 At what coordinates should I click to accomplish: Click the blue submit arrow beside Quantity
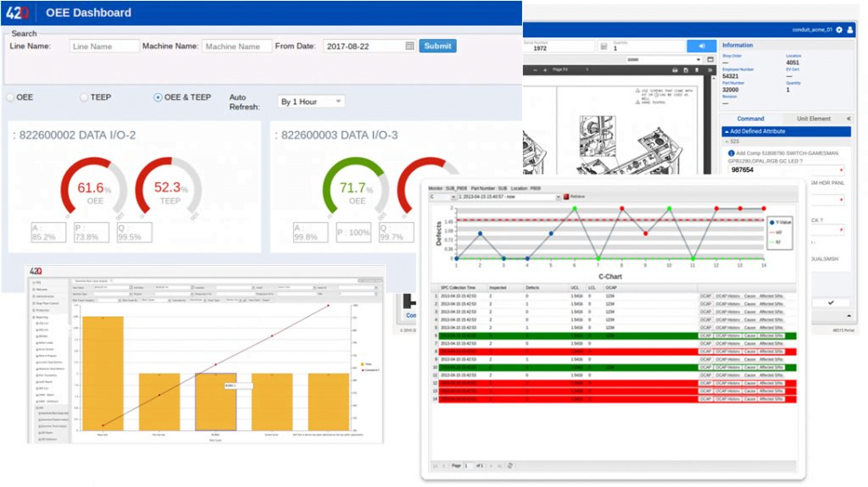pos(701,46)
